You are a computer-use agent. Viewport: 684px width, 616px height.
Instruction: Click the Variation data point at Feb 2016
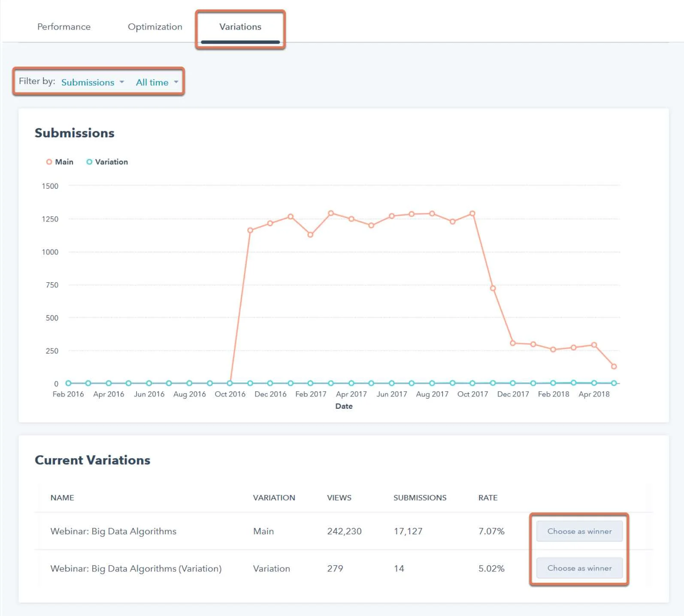pos(68,383)
